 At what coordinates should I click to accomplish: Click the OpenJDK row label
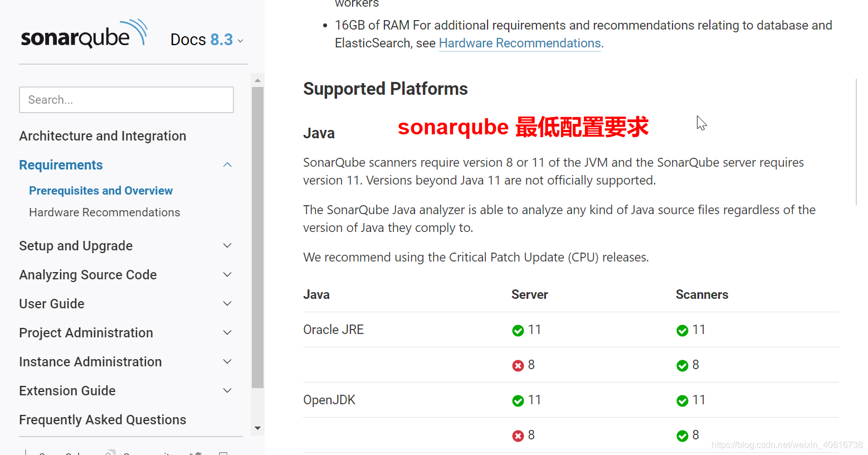[329, 400]
